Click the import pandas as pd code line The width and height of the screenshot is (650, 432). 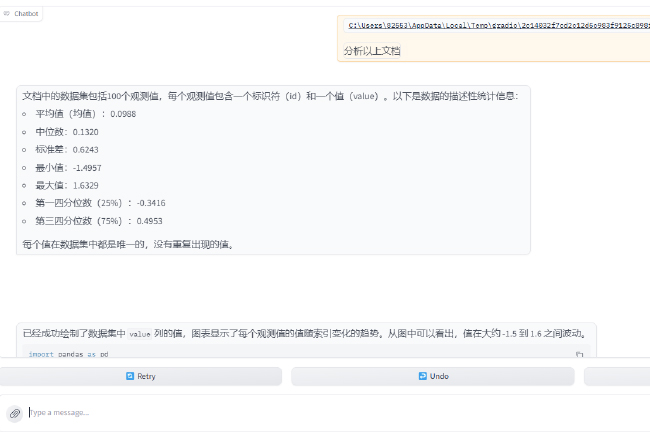click(68, 354)
